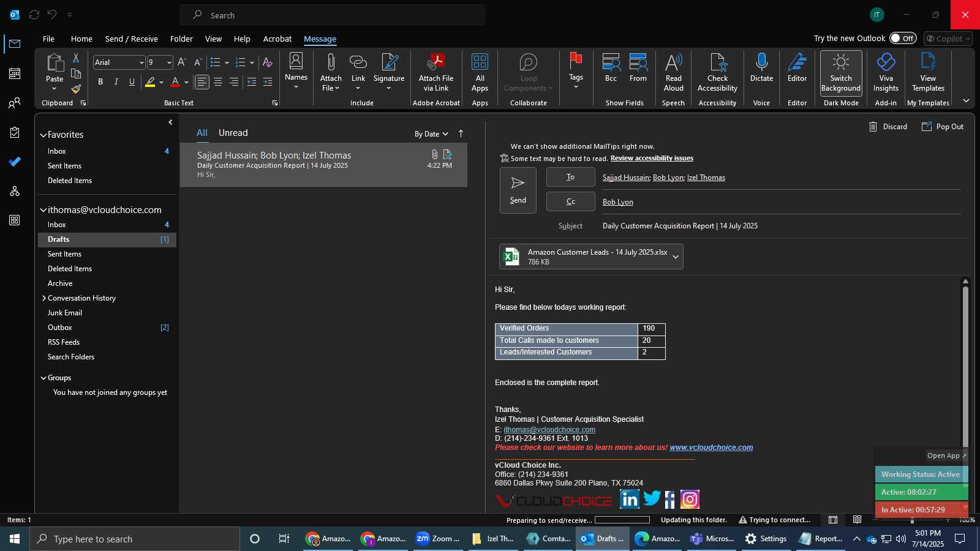Viewport: 980px width, 551px height.
Task: Click the Send button
Action: click(x=518, y=190)
